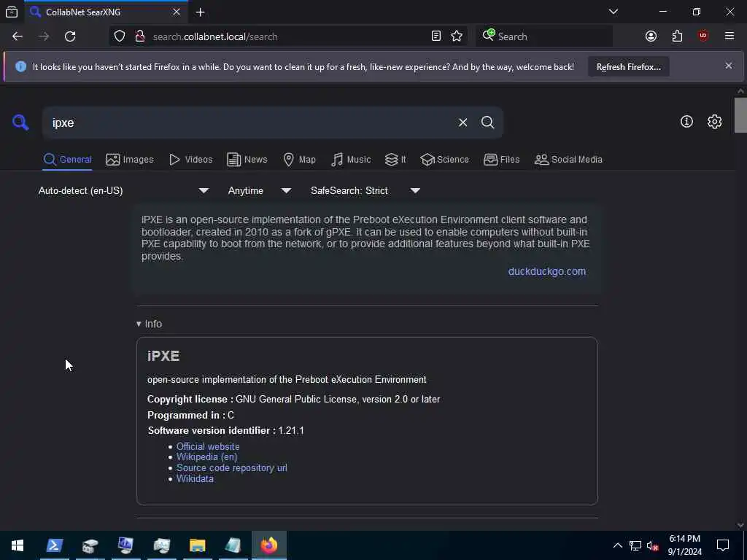Image resolution: width=747 pixels, height=560 pixels.
Task: Open iPXE Official website link
Action: [x=208, y=447]
